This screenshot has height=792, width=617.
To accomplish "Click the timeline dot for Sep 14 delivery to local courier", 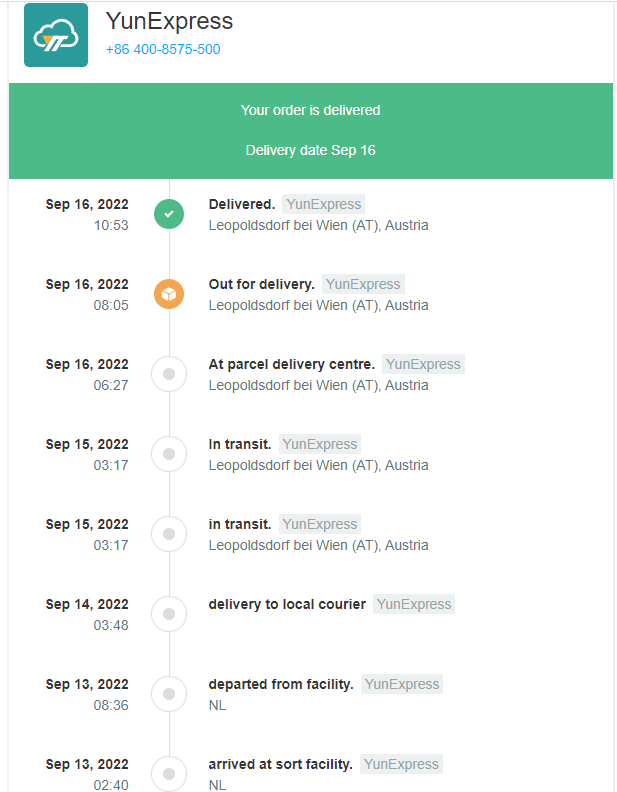I will [169, 614].
